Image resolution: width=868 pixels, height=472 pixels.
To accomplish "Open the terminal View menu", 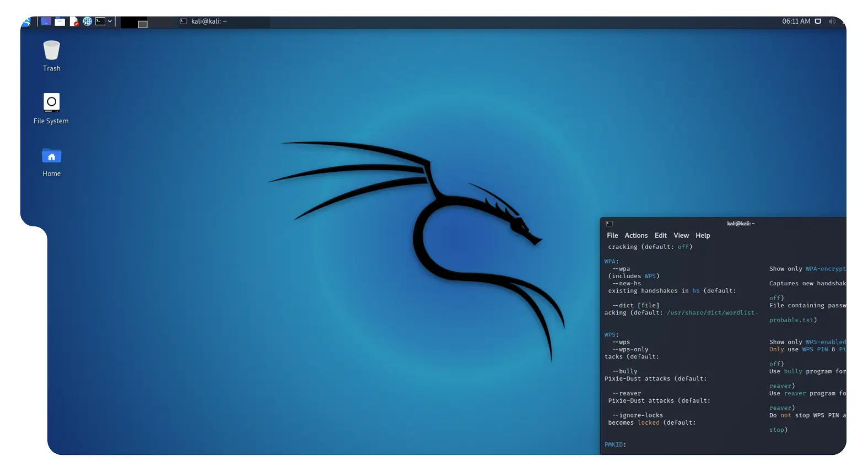I will click(681, 236).
